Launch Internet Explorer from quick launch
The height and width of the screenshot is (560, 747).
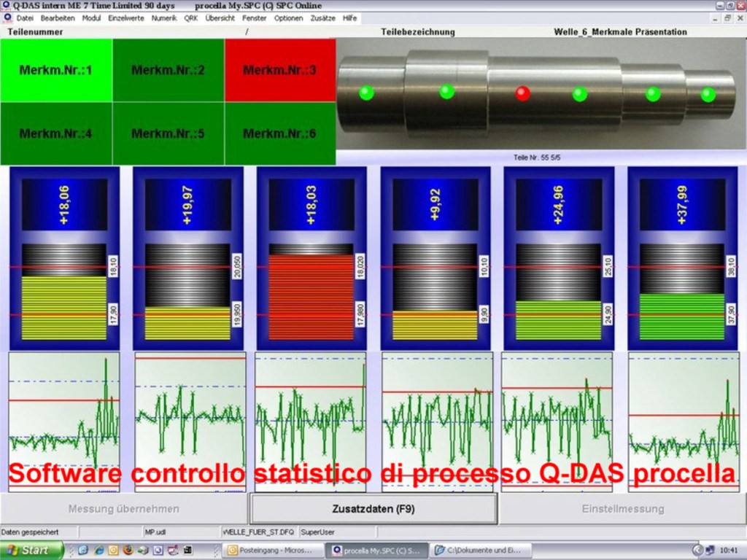tap(98, 551)
